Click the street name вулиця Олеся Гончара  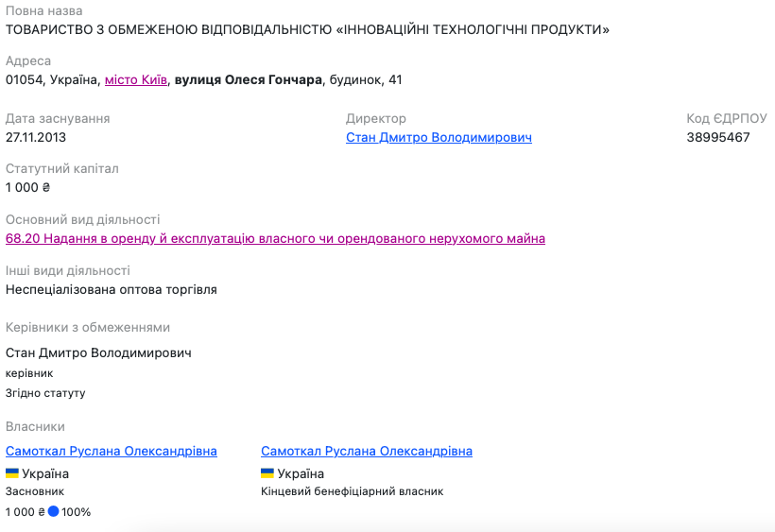click(x=249, y=80)
